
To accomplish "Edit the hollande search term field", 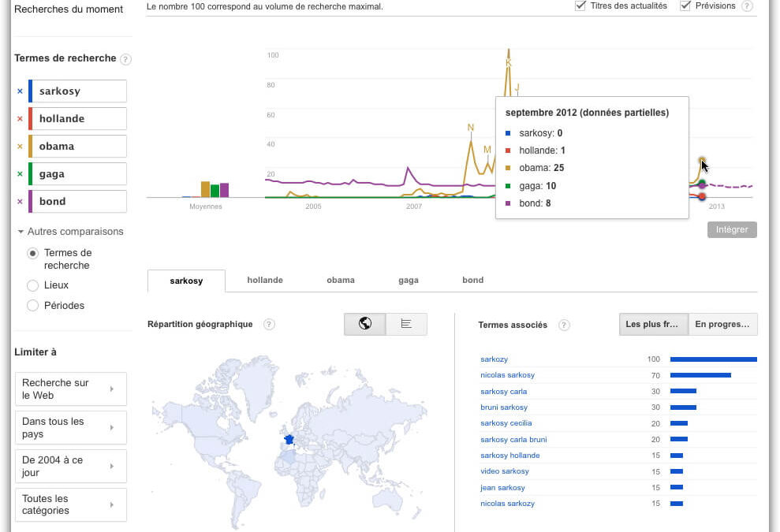I will pos(79,119).
